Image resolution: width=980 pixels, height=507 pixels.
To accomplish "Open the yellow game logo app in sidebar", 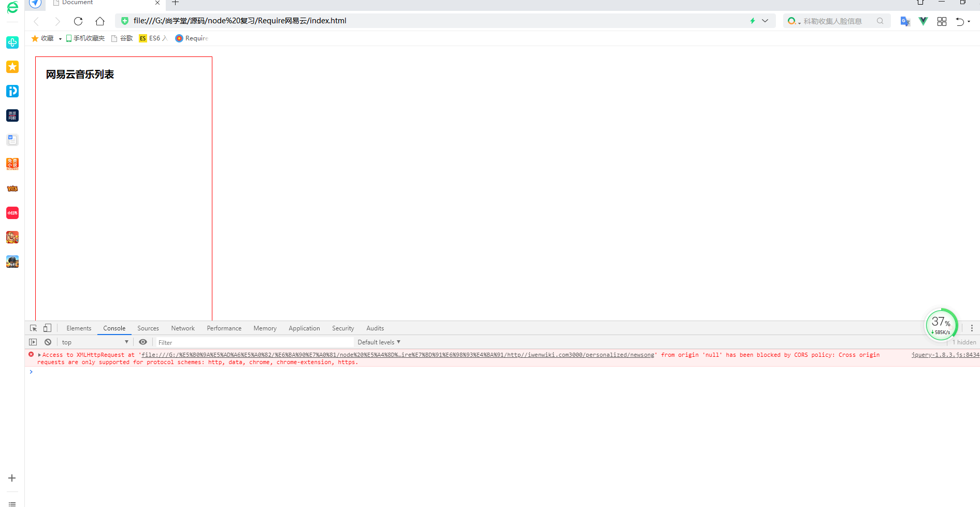I will 12,189.
